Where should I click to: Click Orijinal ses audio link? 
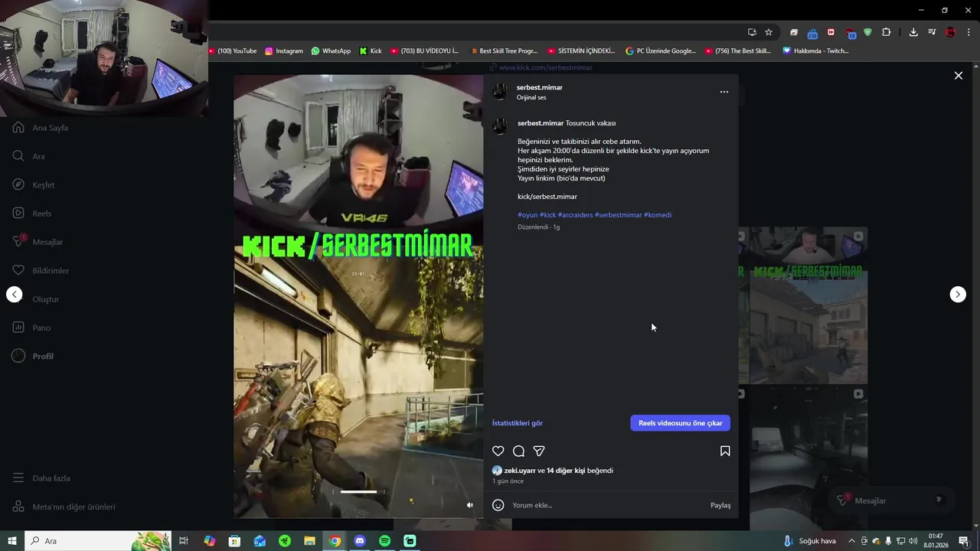[531, 97]
